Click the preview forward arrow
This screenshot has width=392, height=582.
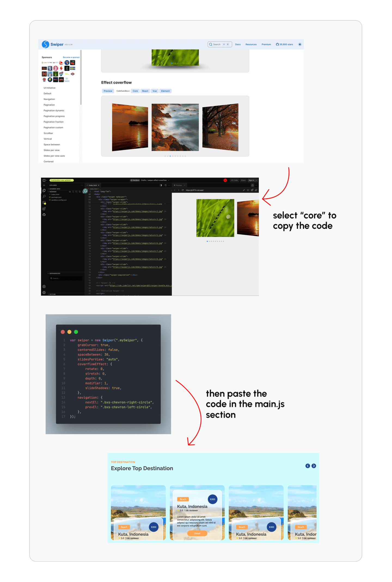coord(179,190)
